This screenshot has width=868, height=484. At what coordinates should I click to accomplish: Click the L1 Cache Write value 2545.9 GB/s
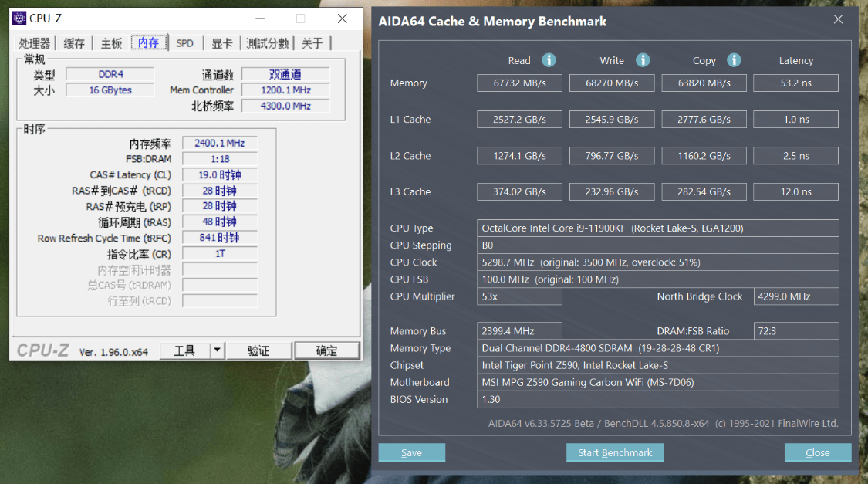(612, 119)
